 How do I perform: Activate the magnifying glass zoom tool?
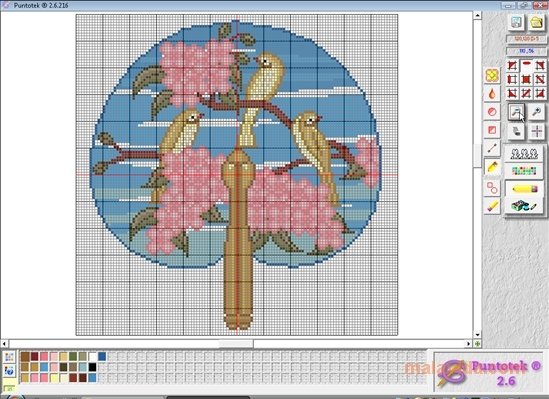[x=536, y=112]
